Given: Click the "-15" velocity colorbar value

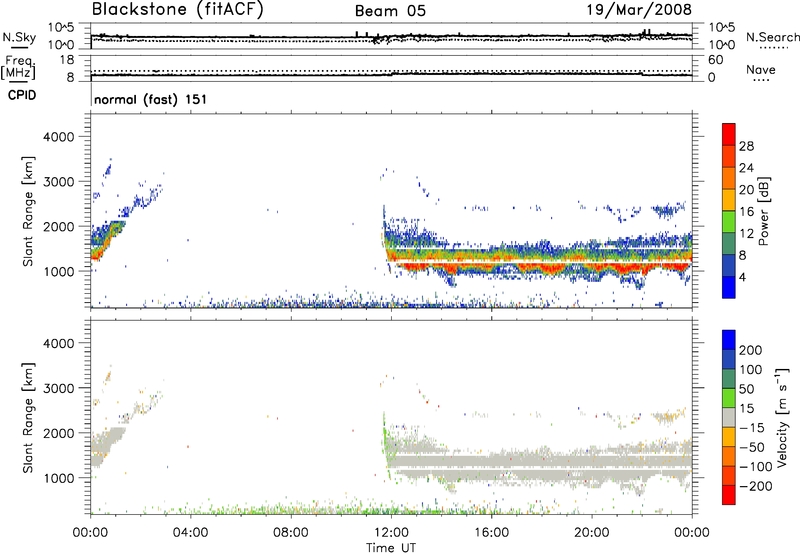Looking at the screenshot, I should pos(751,428).
